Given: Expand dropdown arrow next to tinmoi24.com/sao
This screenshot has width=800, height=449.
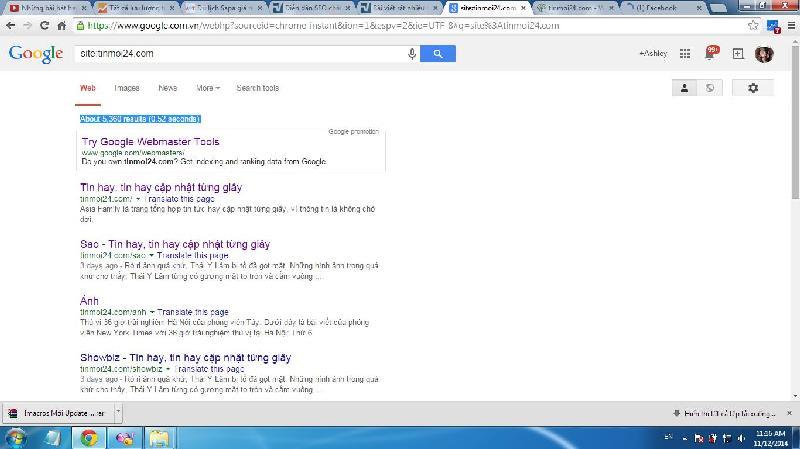Looking at the screenshot, I should click(152, 255).
